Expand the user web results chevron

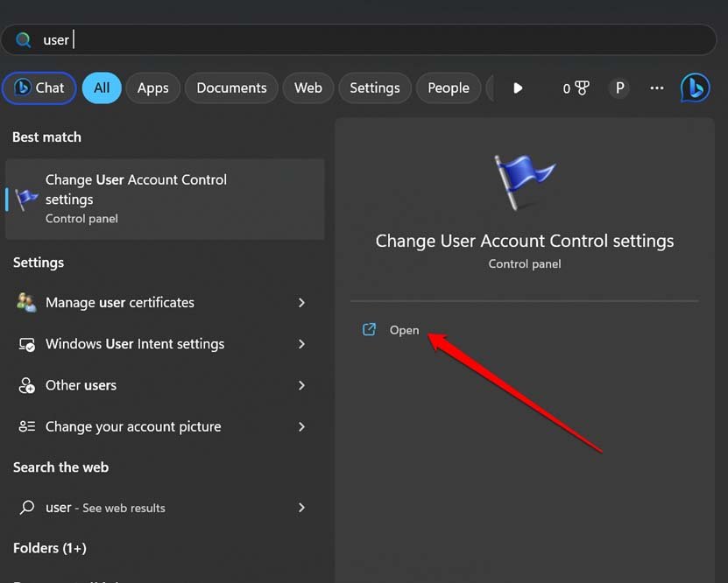click(301, 508)
